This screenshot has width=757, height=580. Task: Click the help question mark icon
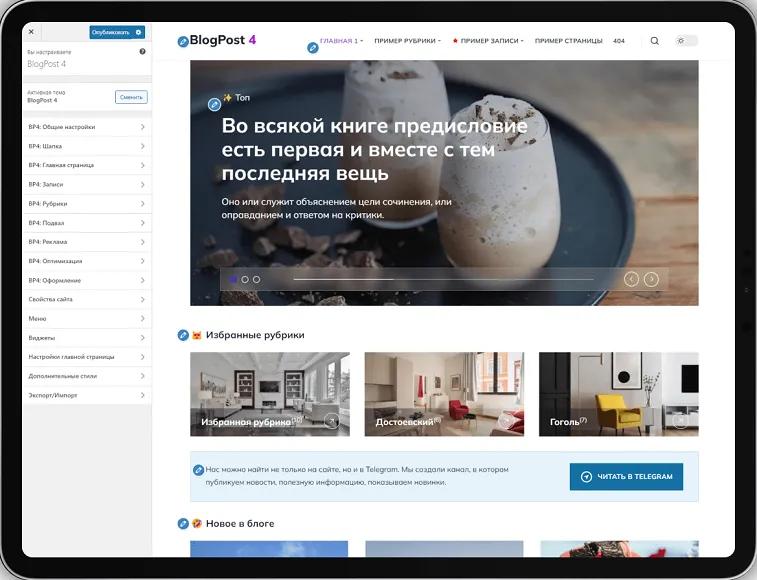point(143,51)
